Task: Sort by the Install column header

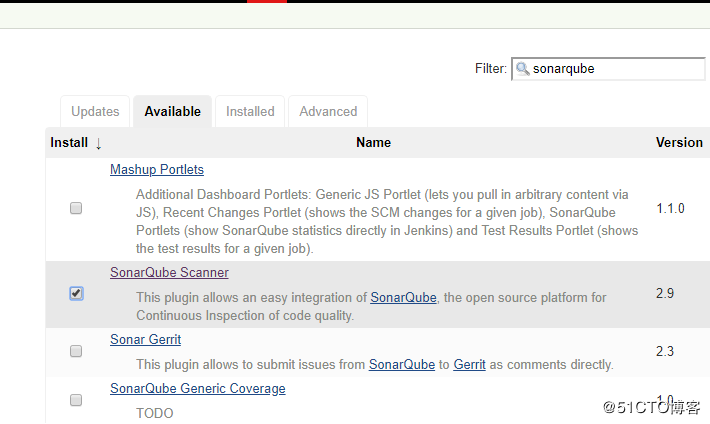Action: click(69, 142)
